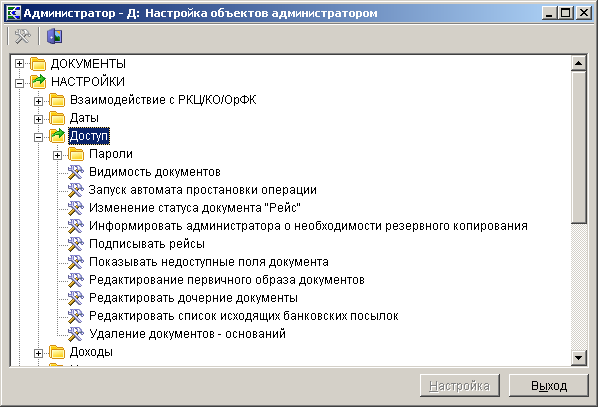598x407 pixels.
Task: Collapse the Доступ tree node
Action: pyautogui.click(x=39, y=137)
